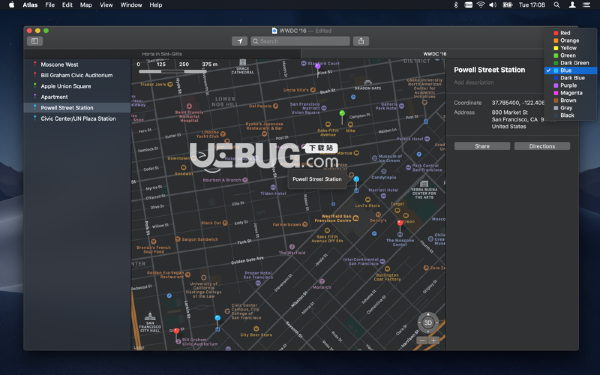Click the Yerba Buena Center landmark icon
The width and height of the screenshot is (600, 375).
click(424, 184)
